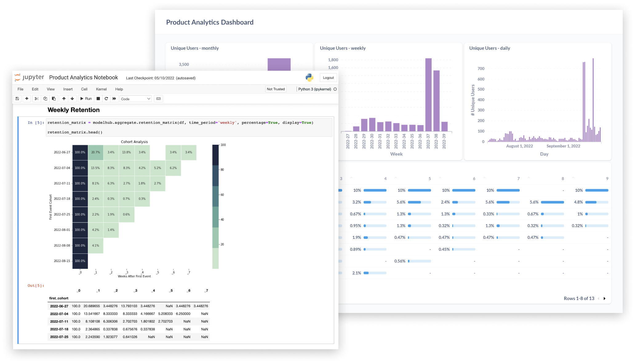Open the Cell menu in Jupyter
The height and width of the screenshot is (364, 635).
(x=84, y=89)
